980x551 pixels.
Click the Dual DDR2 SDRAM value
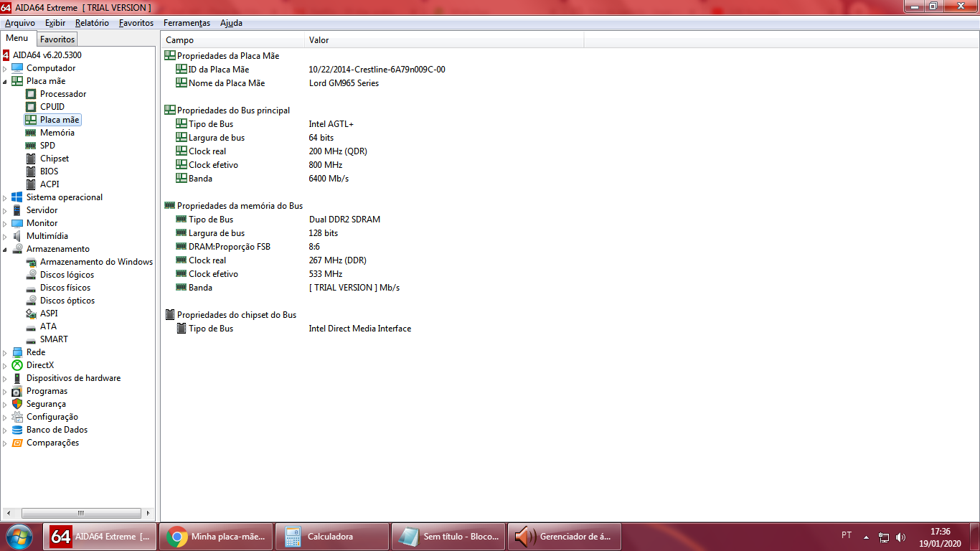tap(344, 220)
